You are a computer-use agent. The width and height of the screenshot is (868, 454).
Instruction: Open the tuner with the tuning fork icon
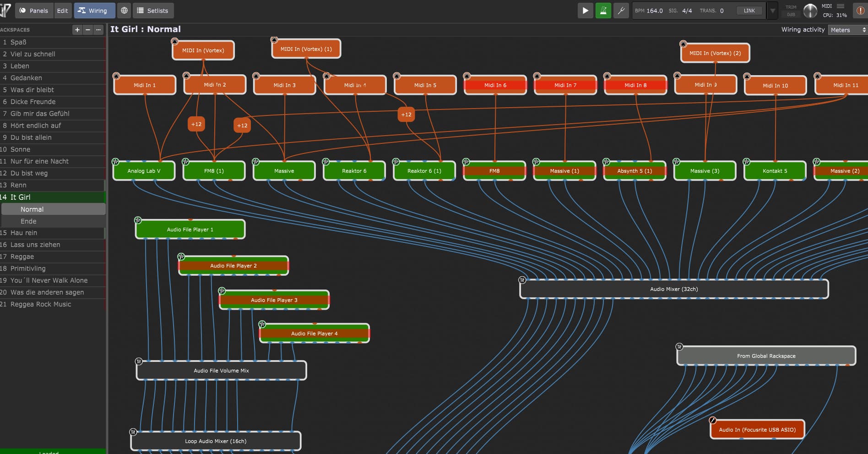[621, 11]
